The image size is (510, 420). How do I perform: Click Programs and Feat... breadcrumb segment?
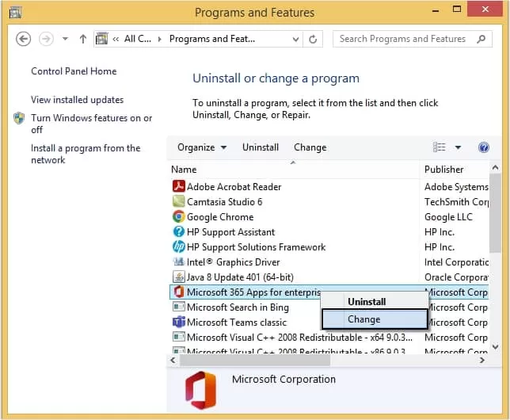click(212, 39)
